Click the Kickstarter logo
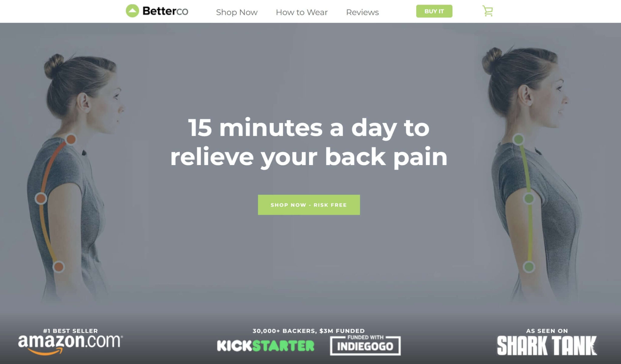The image size is (621, 364). 266,346
